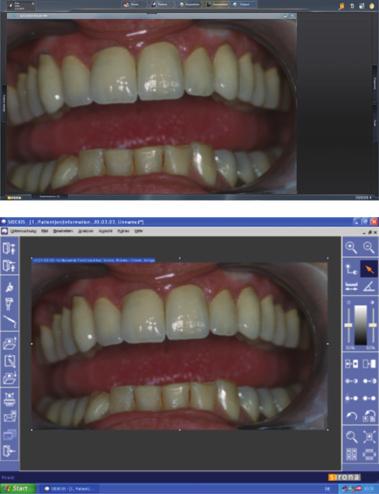Viewport: 379px width, 494px height.
Task: Open the Bearbeiten menu
Action: [x=63, y=231]
